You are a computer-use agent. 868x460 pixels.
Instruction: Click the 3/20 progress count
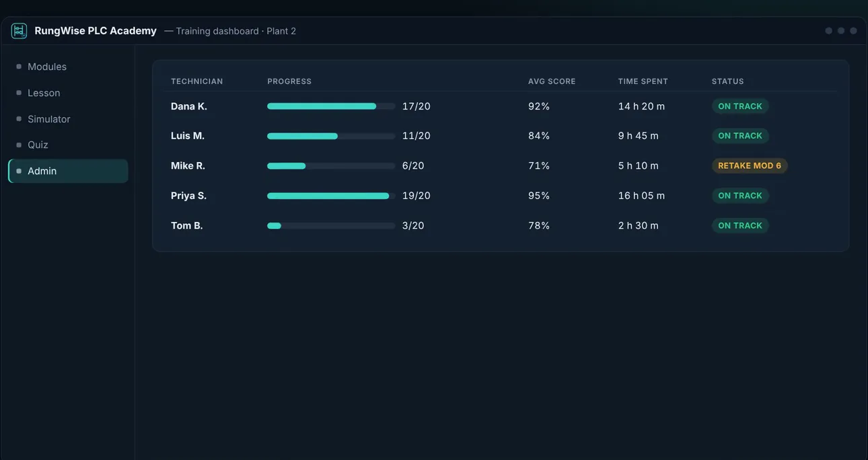pyautogui.click(x=413, y=225)
